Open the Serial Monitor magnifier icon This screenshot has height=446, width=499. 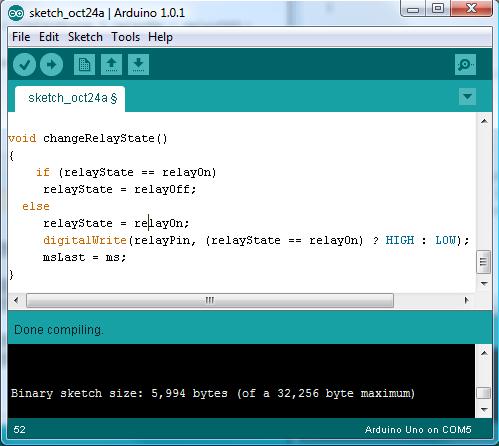click(465, 64)
